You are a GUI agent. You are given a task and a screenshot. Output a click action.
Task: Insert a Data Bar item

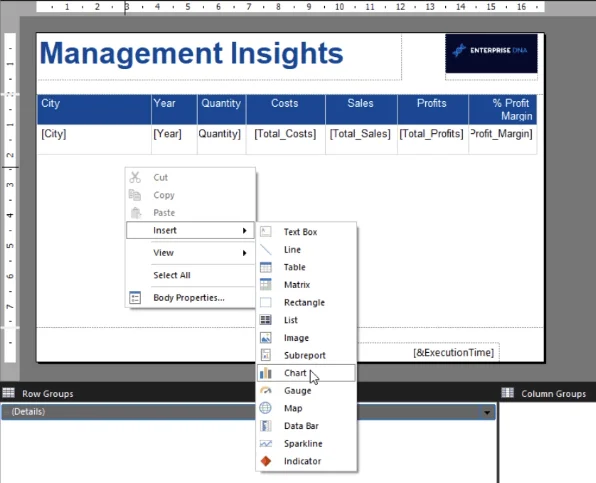(x=306, y=426)
